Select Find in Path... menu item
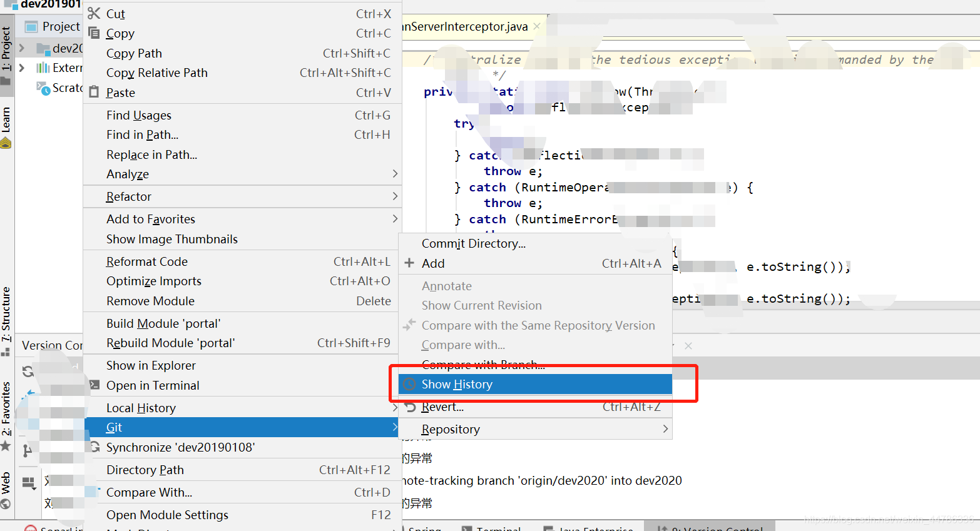Viewport: 980px width, 531px height. [x=242, y=134]
